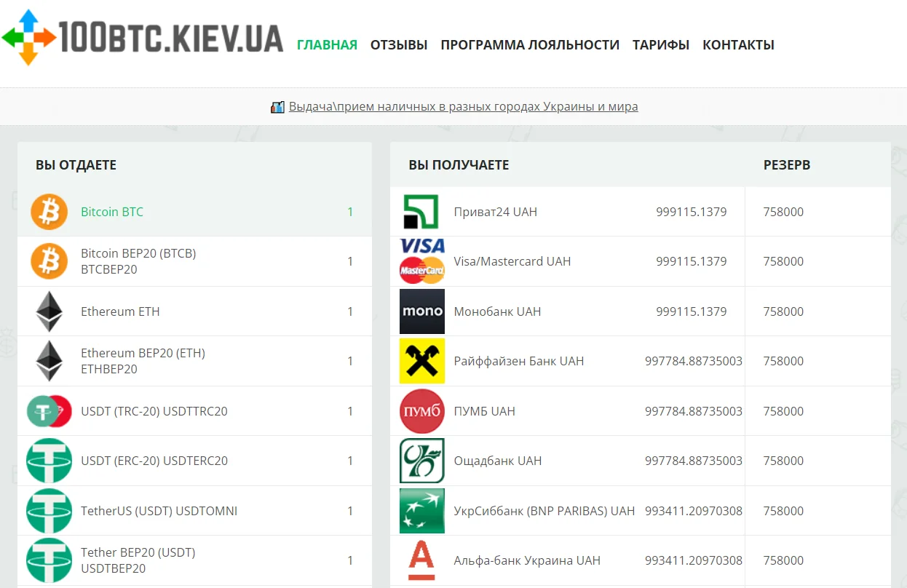Click the Visa/Mastercard card logo
Image resolution: width=907 pixels, height=588 pixels.
(422, 261)
